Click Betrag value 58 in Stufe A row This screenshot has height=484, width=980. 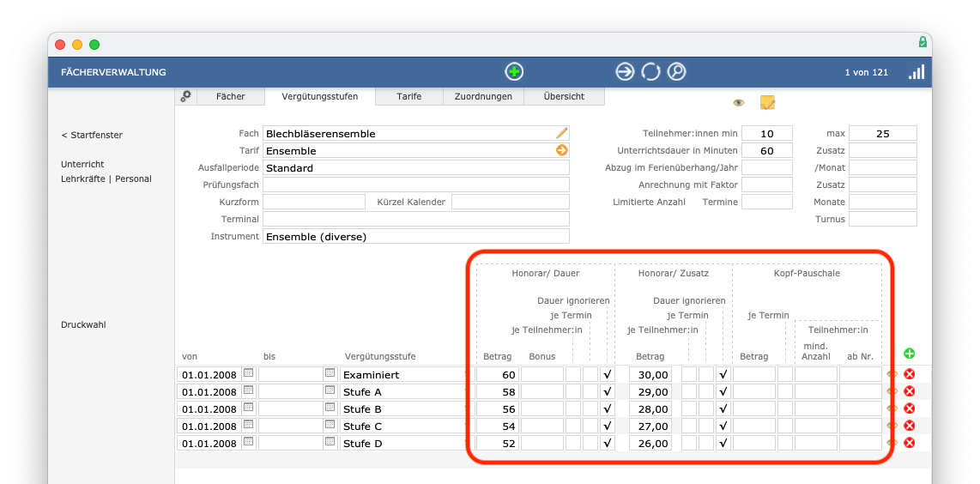[x=498, y=391]
